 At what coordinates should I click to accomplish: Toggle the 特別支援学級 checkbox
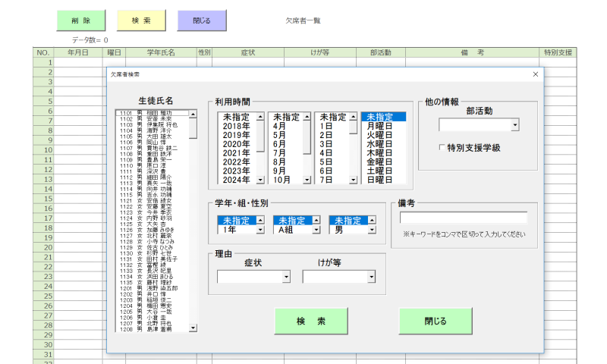[442, 147]
